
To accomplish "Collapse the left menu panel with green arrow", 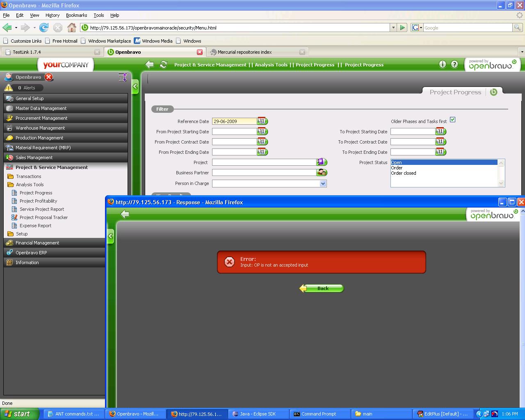I will (135, 87).
